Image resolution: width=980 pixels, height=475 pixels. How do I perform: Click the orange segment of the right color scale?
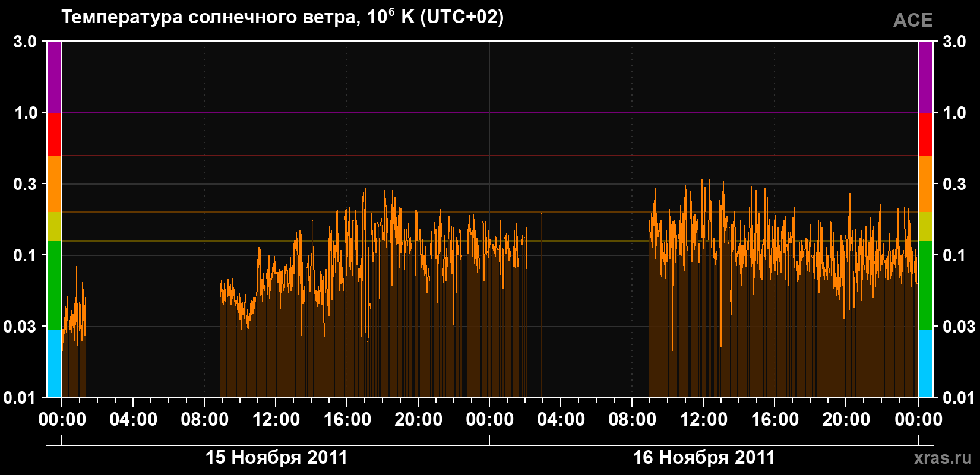tap(926, 184)
